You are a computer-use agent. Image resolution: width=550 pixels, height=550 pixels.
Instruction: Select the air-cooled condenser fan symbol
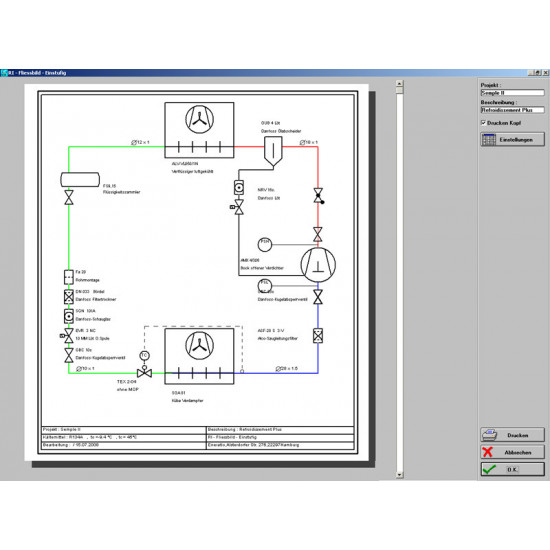point(199,119)
